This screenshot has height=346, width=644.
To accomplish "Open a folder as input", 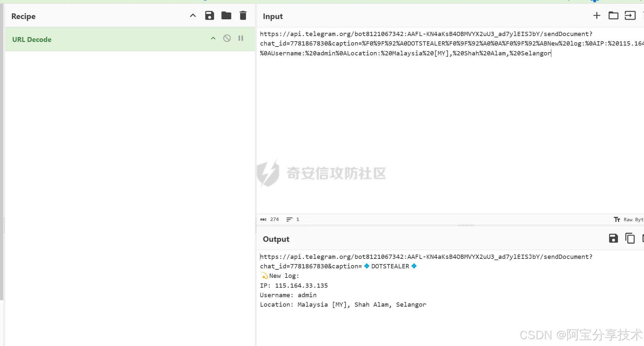I will pos(614,16).
